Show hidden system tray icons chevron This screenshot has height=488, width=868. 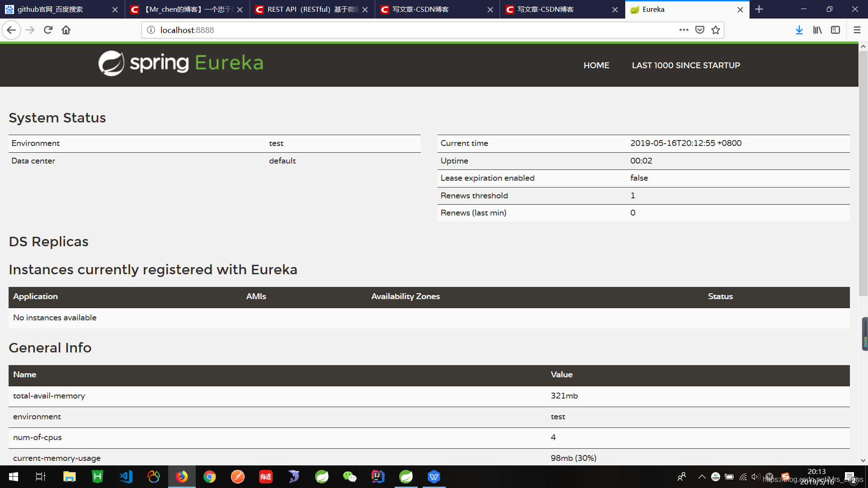(x=702, y=477)
